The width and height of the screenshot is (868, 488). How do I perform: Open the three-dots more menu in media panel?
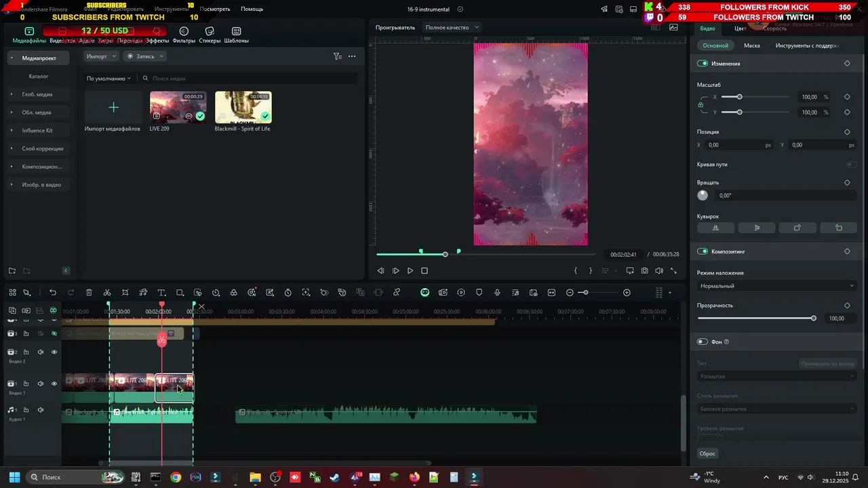(x=352, y=56)
